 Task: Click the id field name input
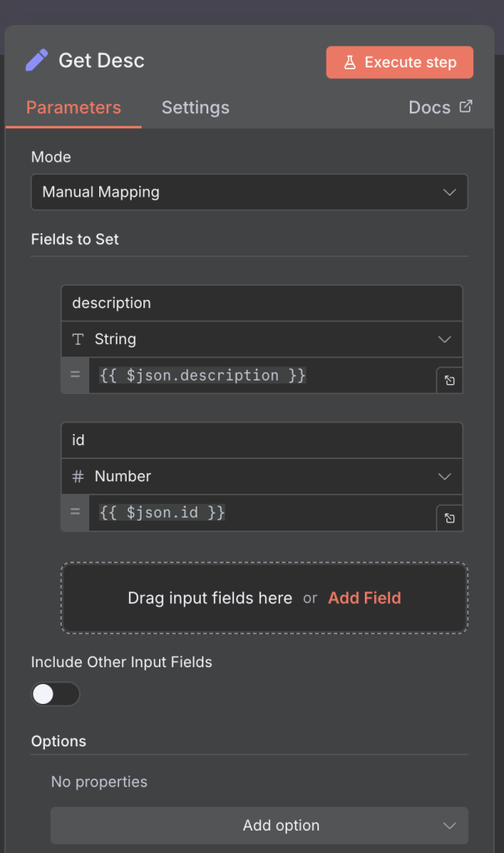click(262, 440)
